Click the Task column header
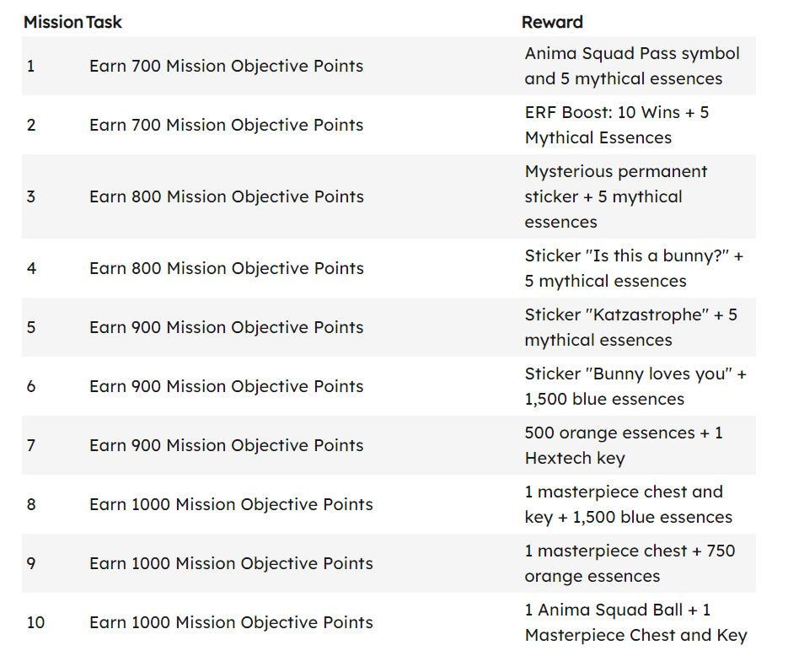This screenshot has width=788, height=672. click(104, 22)
